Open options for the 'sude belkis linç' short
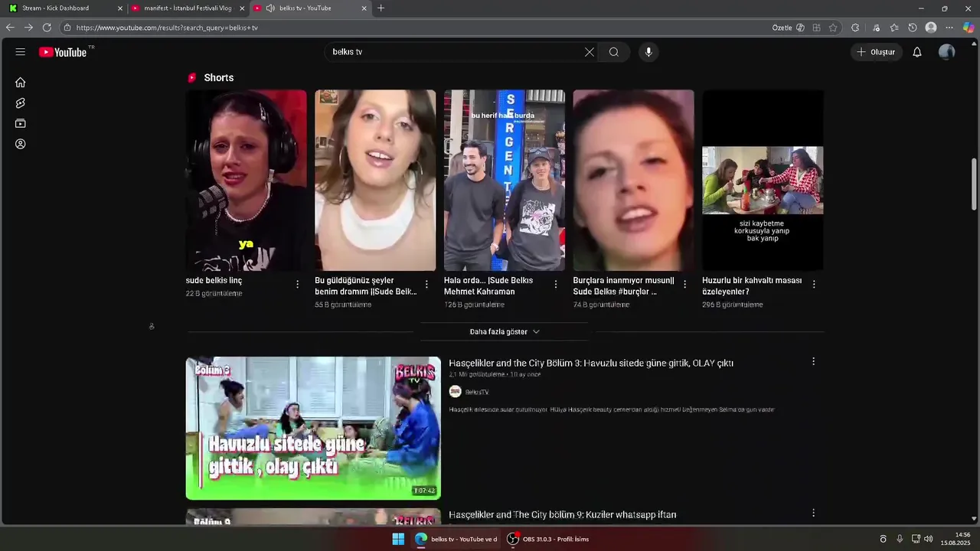980x551 pixels. [298, 284]
